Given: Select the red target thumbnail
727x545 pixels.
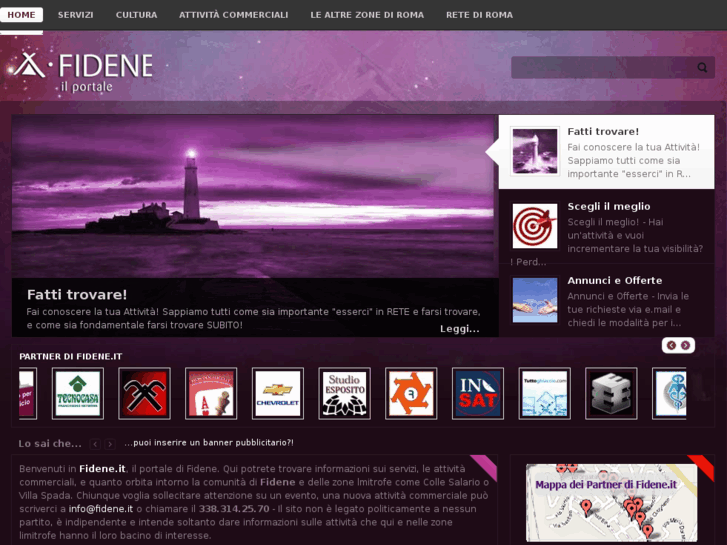Looking at the screenshot, I should pos(535,226).
